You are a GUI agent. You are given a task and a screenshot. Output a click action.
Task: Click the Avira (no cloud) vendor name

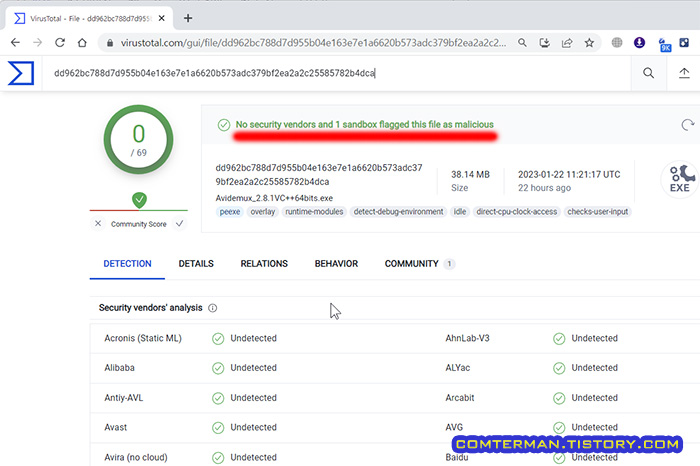[136, 457]
